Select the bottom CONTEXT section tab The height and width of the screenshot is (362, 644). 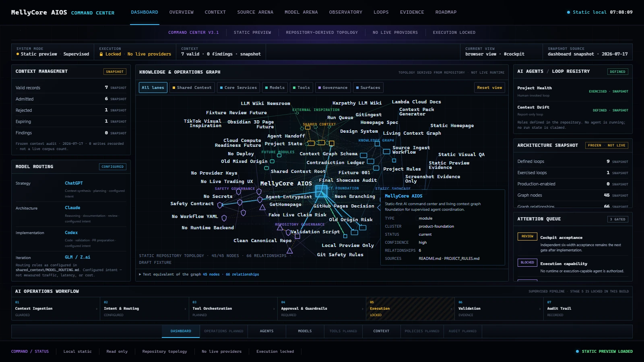(381, 331)
